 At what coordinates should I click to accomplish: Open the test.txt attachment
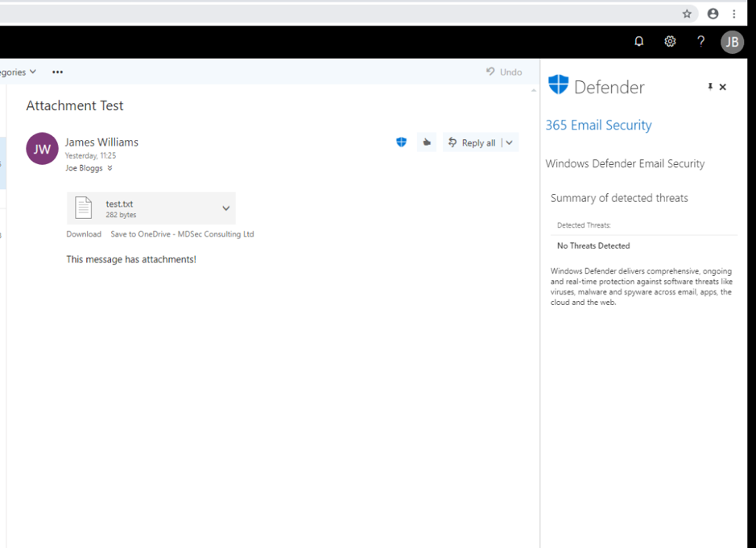pos(151,208)
